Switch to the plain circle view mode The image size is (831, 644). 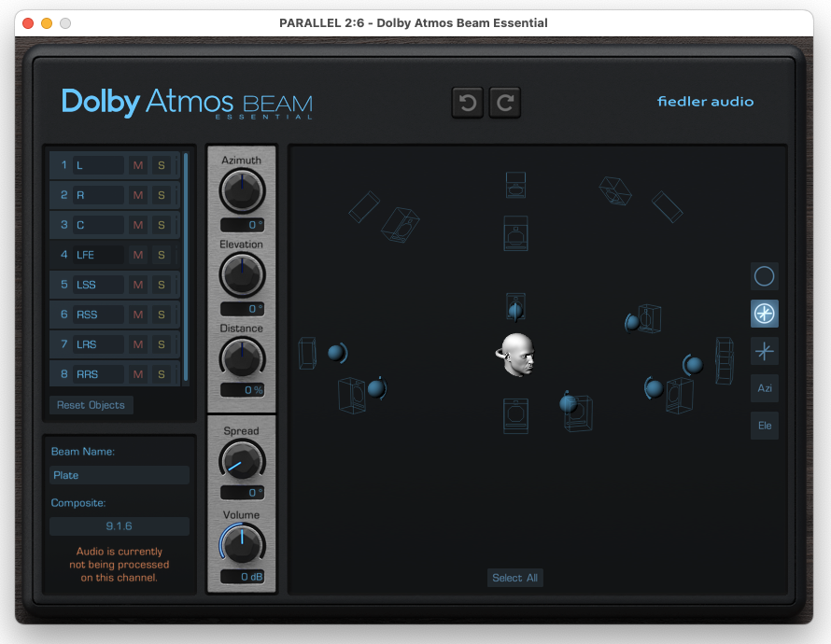coord(764,276)
